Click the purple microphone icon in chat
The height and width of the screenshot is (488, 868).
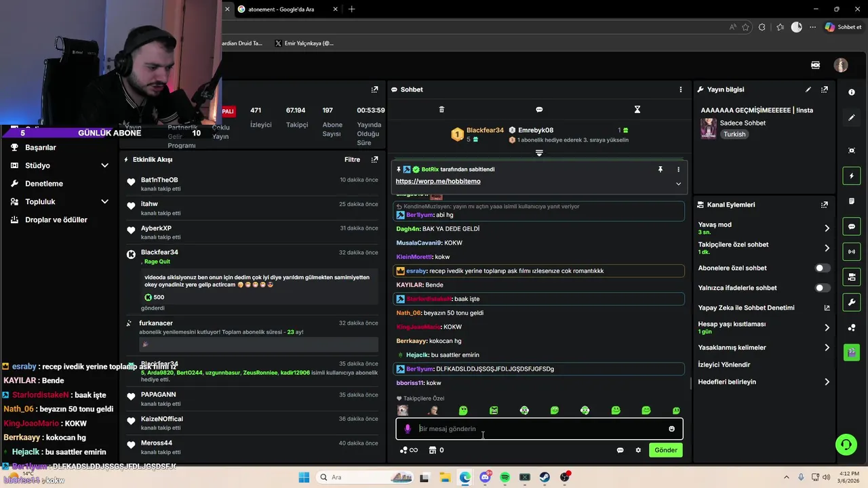(407, 428)
